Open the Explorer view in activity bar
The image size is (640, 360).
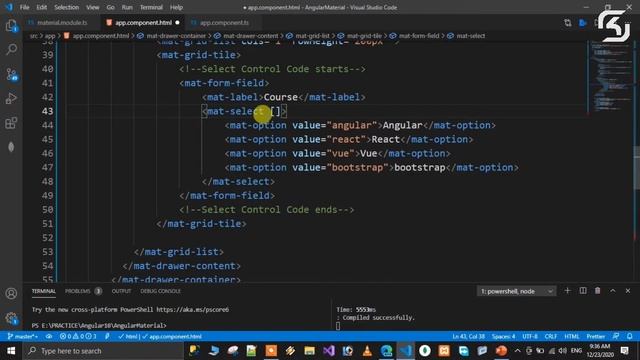click(x=11, y=26)
